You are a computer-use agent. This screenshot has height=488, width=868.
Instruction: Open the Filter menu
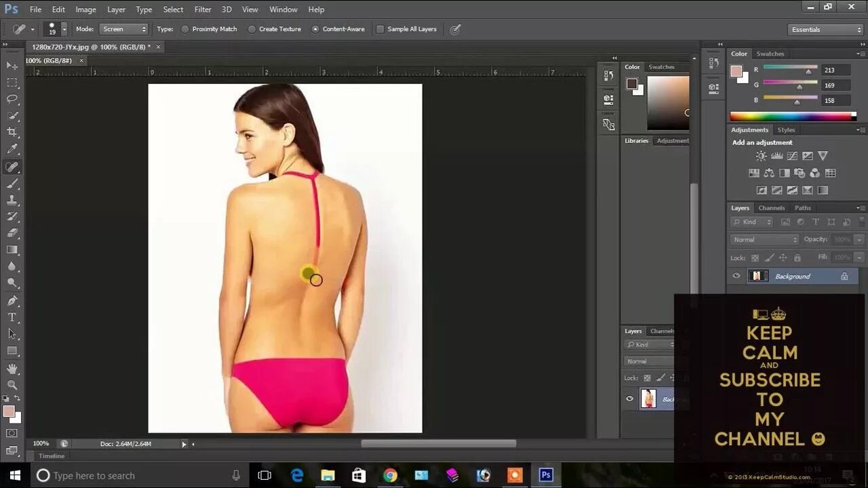(202, 9)
